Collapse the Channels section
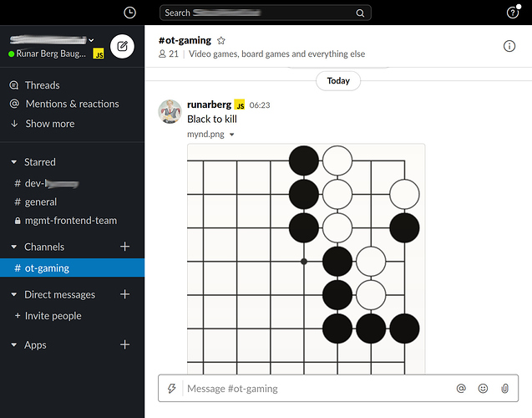This screenshot has height=418, width=532. [13, 247]
